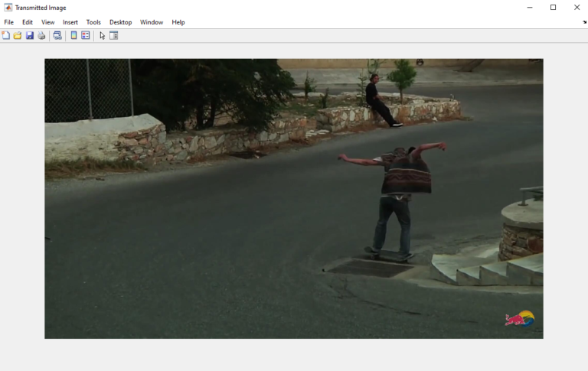Open the Edit menu
The image size is (588, 371).
28,22
